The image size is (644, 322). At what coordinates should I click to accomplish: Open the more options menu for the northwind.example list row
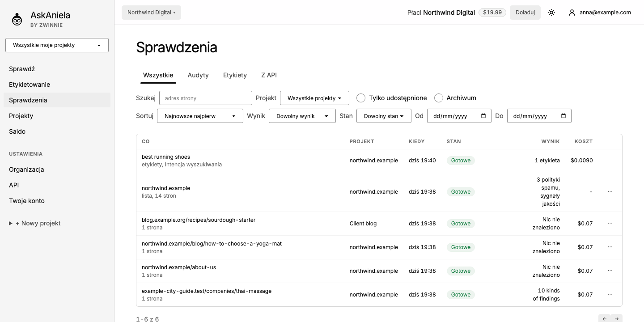pyautogui.click(x=610, y=191)
